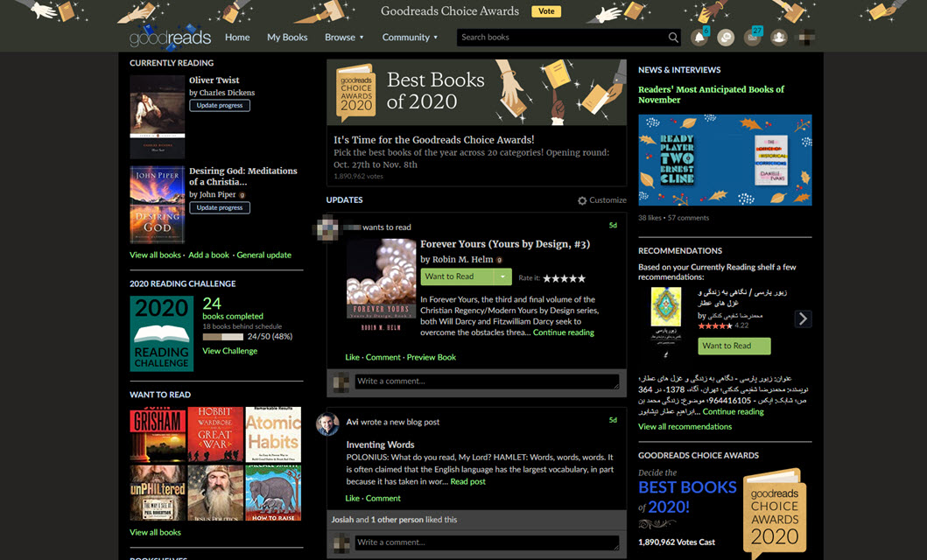
Task: Click Read post on Inventing Words
Action: pyautogui.click(x=467, y=481)
